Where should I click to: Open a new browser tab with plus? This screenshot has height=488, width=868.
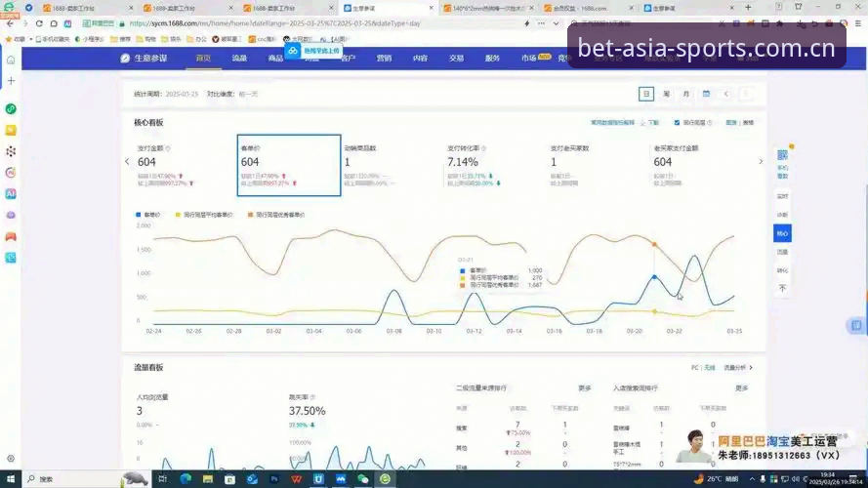click(748, 8)
